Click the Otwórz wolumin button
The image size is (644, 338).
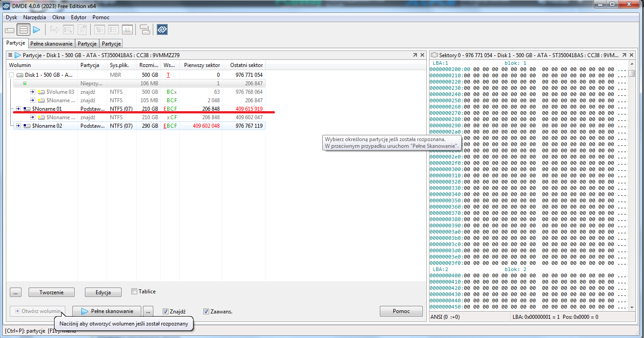(x=38, y=311)
